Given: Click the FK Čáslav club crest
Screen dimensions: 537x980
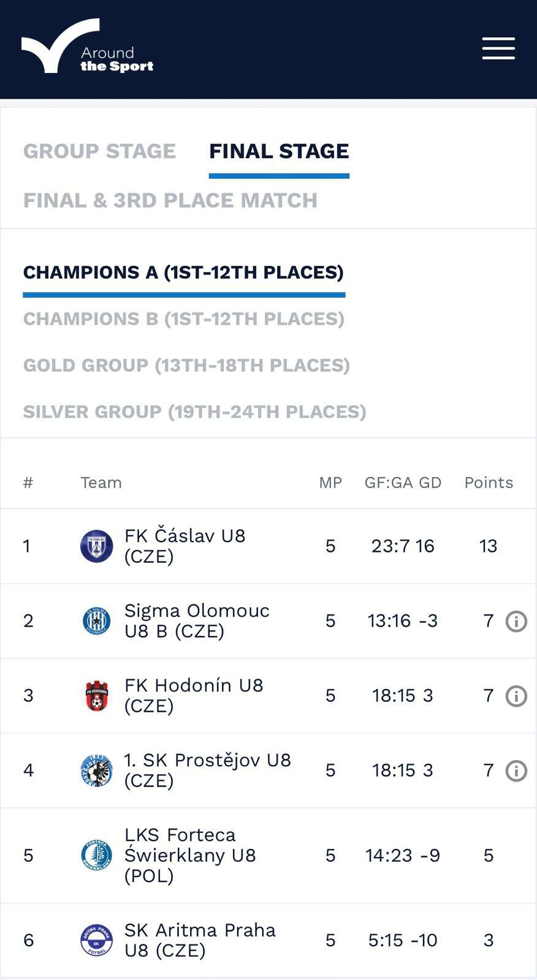Looking at the screenshot, I should (x=97, y=546).
